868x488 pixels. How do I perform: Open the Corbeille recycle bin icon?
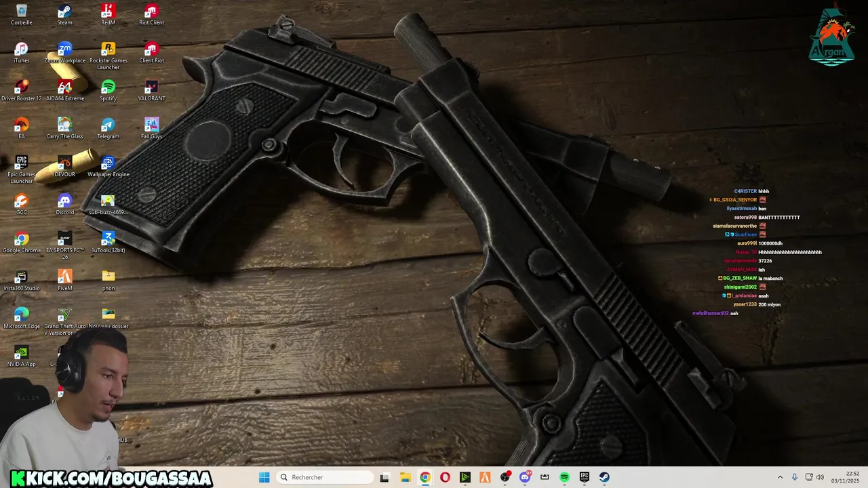(22, 15)
